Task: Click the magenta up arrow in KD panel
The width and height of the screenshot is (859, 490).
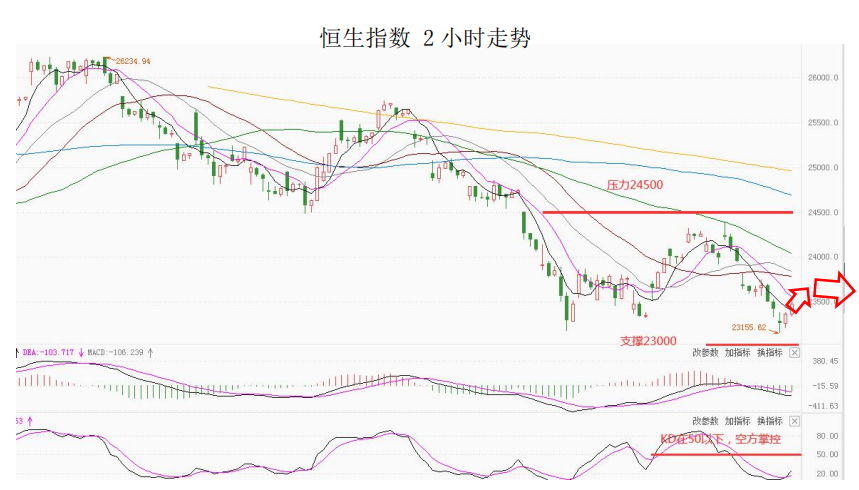Action: pyautogui.click(x=30, y=421)
